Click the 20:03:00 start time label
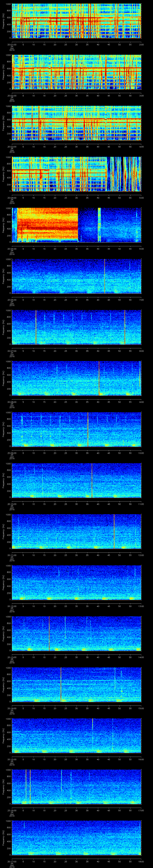 pyautogui.click(x=12, y=147)
